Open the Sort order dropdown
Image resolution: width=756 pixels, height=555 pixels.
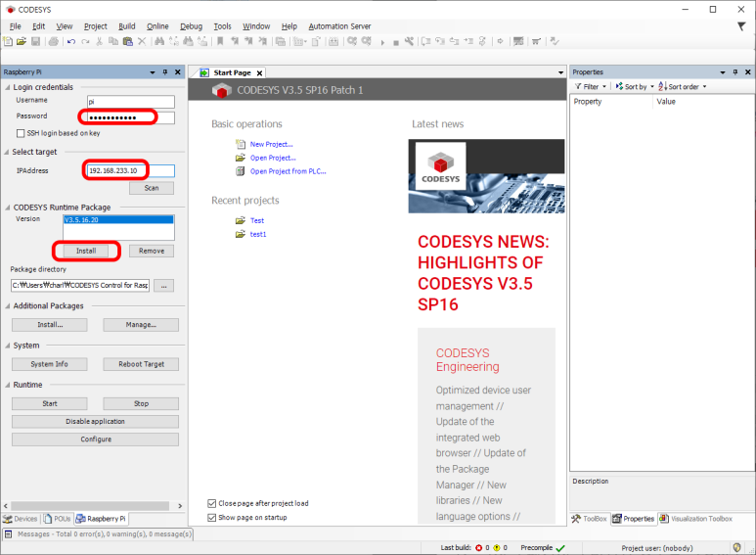tap(684, 87)
